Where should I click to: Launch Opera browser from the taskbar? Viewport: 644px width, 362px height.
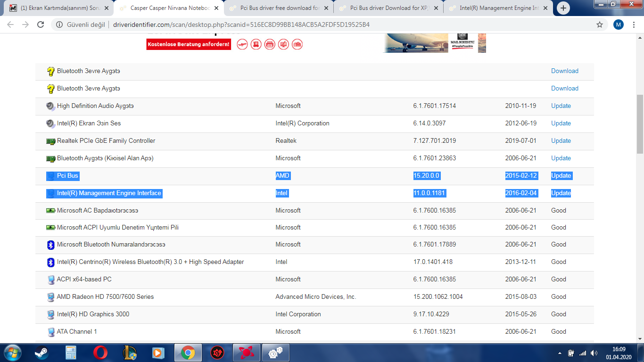coord(100,352)
